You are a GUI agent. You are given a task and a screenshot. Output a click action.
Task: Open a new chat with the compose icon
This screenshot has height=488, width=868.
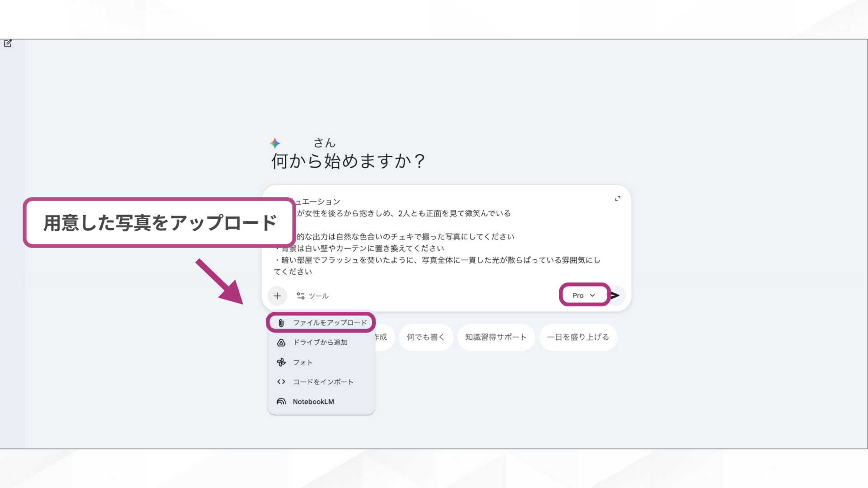pyautogui.click(x=8, y=43)
